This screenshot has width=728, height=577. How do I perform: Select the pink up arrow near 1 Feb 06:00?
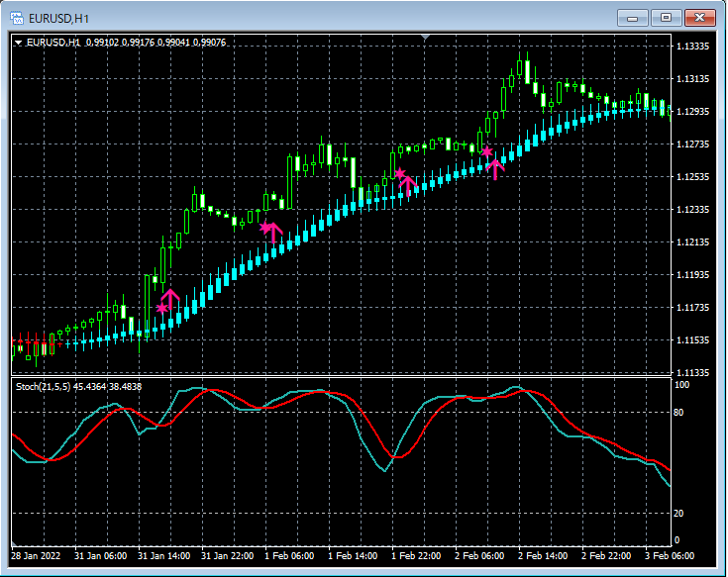click(x=274, y=233)
